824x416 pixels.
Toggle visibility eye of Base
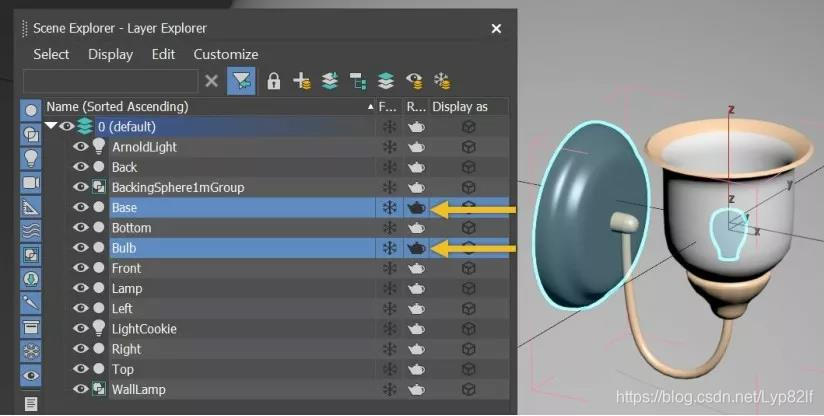(80, 207)
